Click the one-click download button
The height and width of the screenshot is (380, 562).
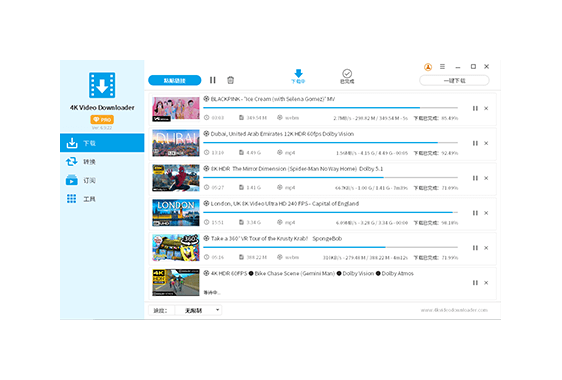(454, 80)
